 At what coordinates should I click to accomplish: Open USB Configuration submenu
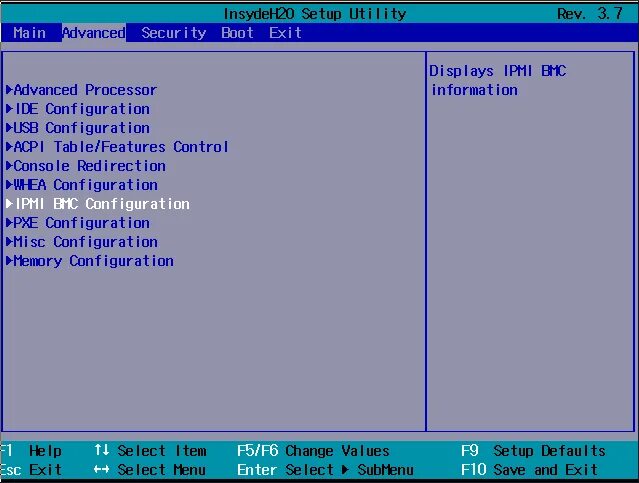[78, 128]
